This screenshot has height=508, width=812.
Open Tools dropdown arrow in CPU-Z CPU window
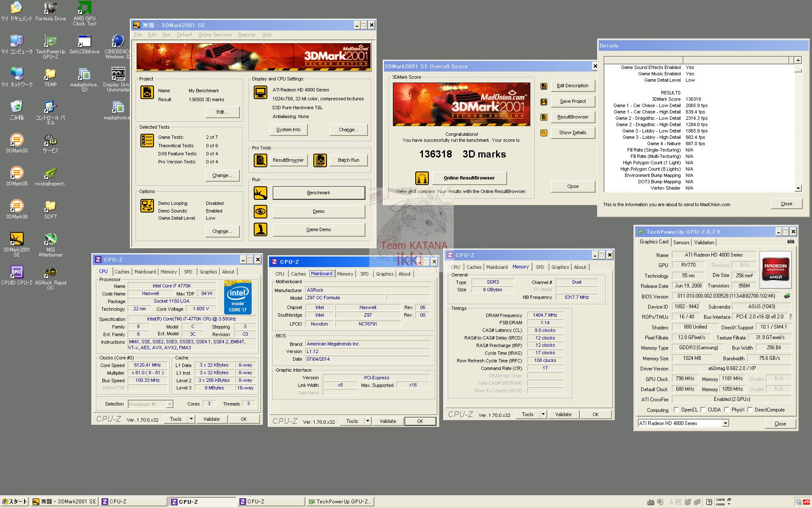(x=191, y=419)
